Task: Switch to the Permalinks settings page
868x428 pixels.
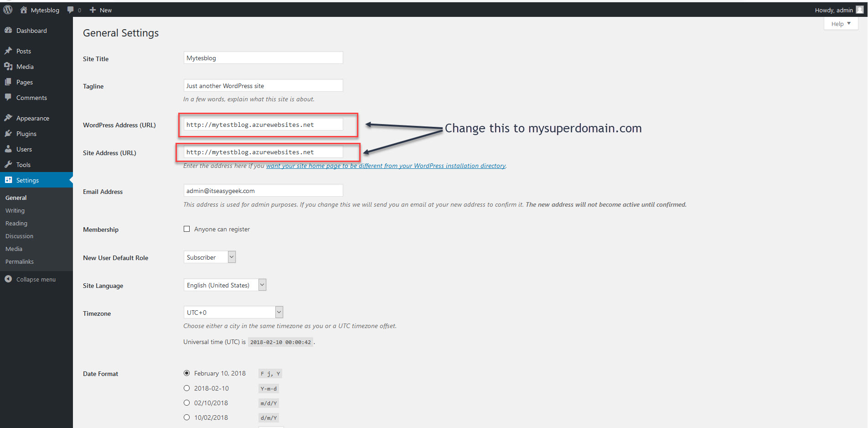Action: coord(19,261)
